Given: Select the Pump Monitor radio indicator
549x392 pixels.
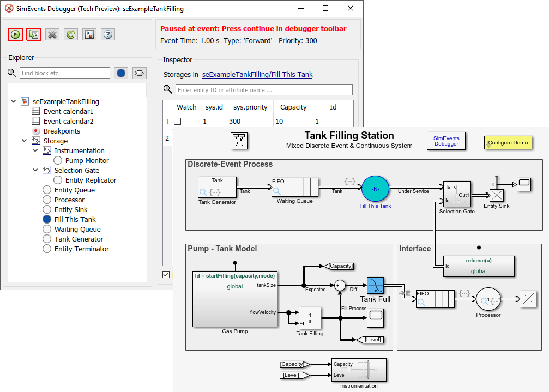Looking at the screenshot, I should click(58, 160).
